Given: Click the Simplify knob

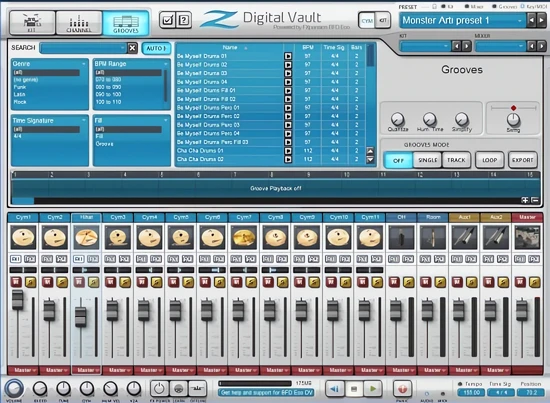Looking at the screenshot, I should tap(462, 119).
